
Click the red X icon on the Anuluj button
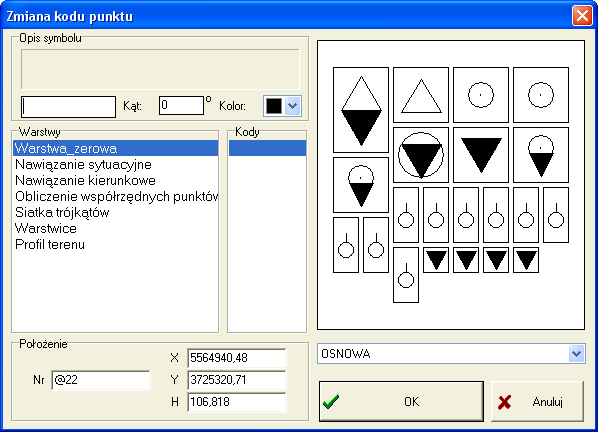504,402
